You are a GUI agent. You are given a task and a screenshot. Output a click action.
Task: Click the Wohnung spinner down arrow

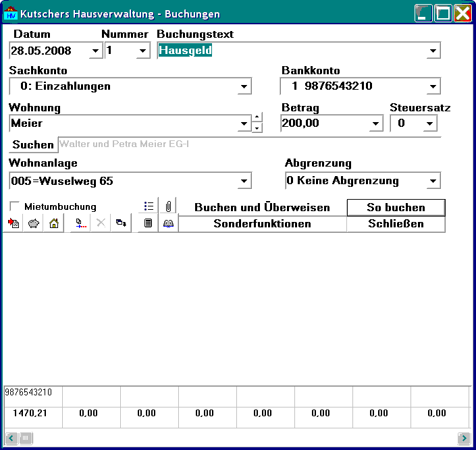pyautogui.click(x=257, y=128)
